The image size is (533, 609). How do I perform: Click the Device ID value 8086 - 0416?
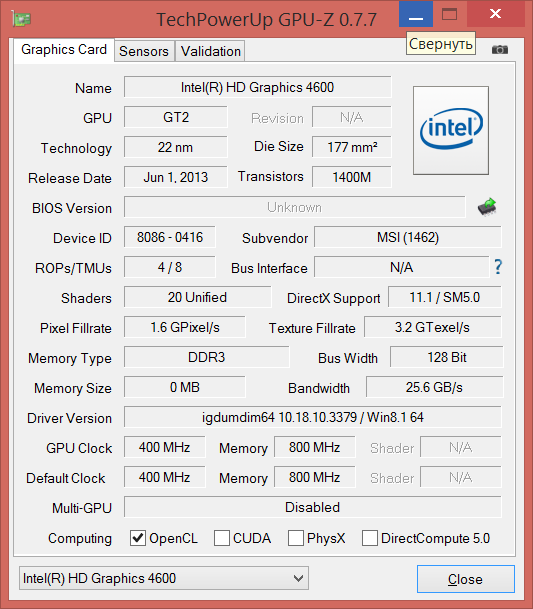pos(170,237)
